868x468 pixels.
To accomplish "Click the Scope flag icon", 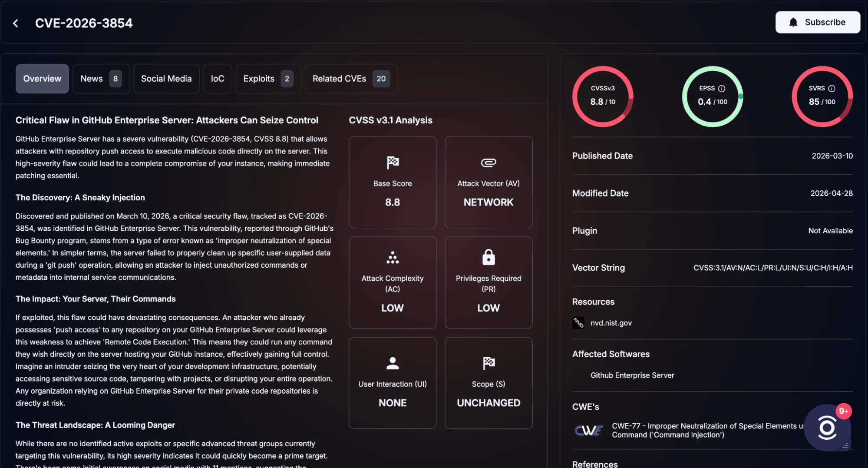I will click(x=488, y=363).
